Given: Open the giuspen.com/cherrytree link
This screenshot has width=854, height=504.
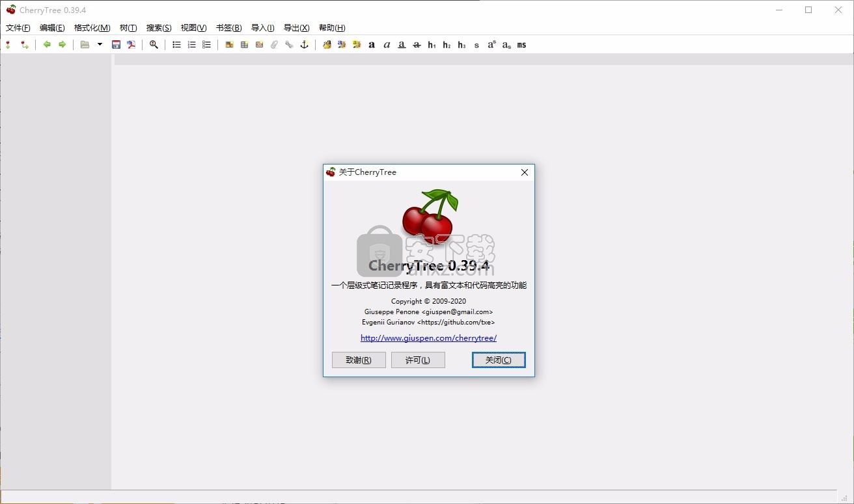Looking at the screenshot, I should click(x=429, y=338).
